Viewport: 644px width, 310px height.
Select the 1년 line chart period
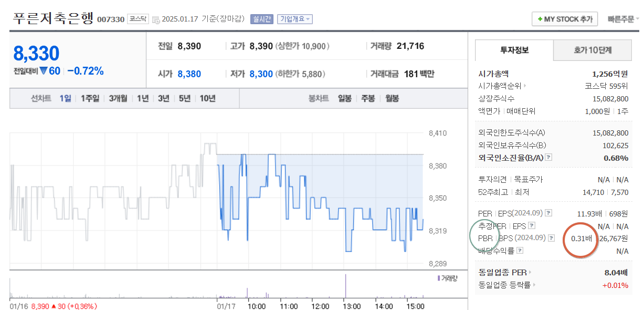(143, 98)
